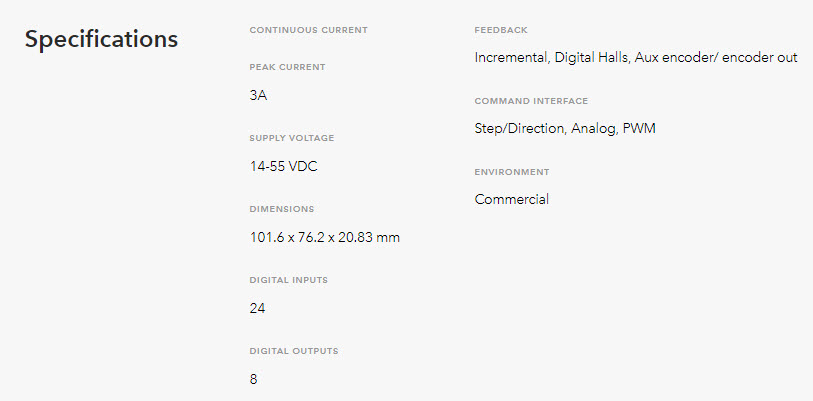Viewport: 813px width, 401px height.
Task: Click the Digital Inputs label
Action: pyautogui.click(x=288, y=280)
